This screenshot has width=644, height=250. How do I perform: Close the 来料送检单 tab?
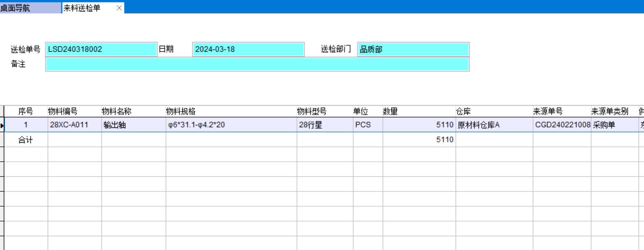[119, 8]
